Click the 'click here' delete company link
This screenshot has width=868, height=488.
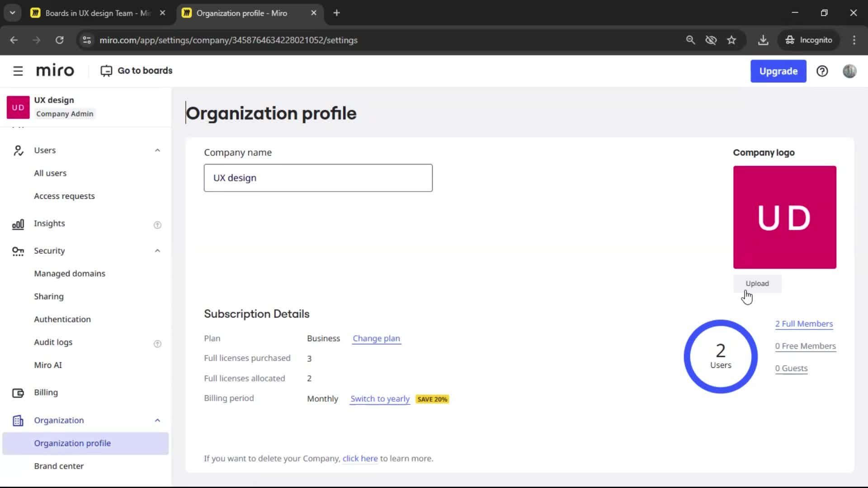coord(360,459)
